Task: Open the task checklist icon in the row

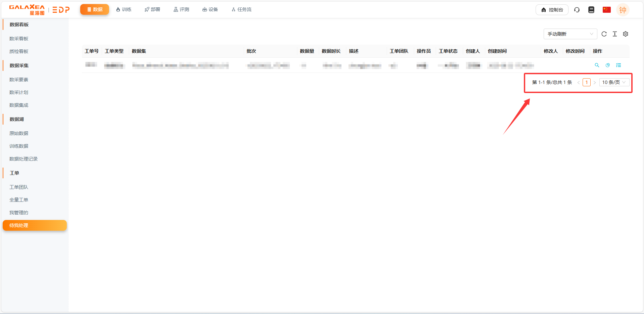Action: (618, 65)
